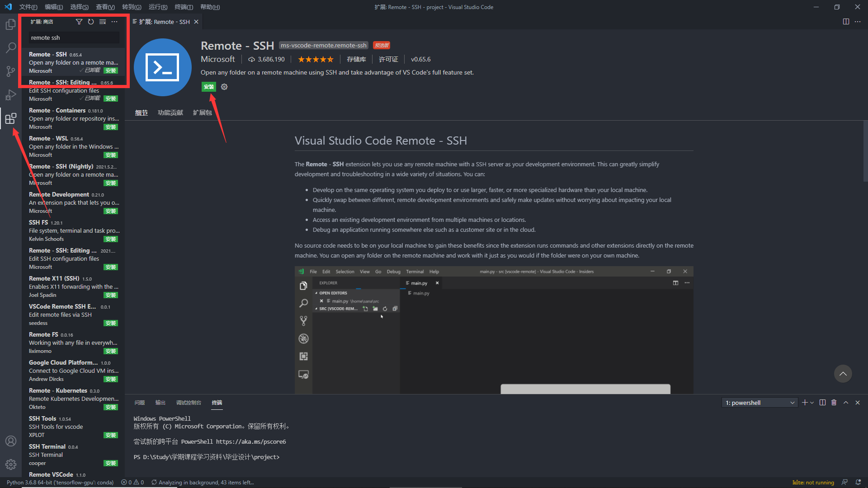Click the extension details vertical scrollbar
This screenshot has height=488, width=868.
coord(865,152)
